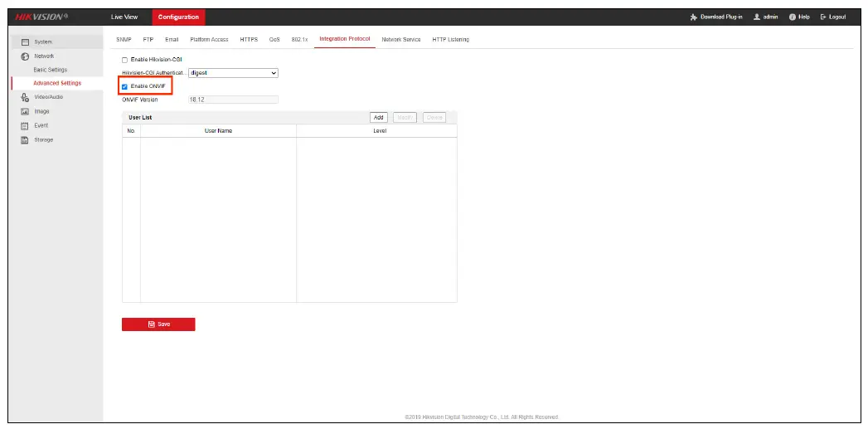Select the Configuration tab

coord(178,17)
